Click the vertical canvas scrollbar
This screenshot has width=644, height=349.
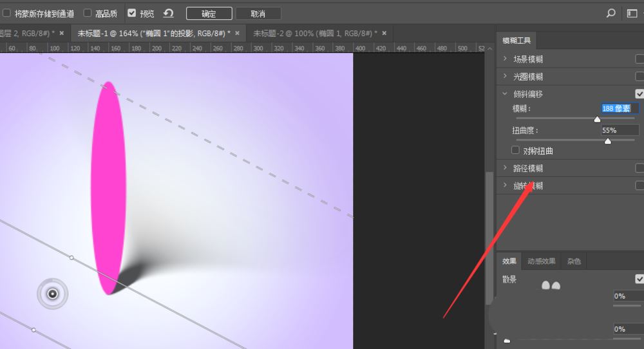coord(489,238)
